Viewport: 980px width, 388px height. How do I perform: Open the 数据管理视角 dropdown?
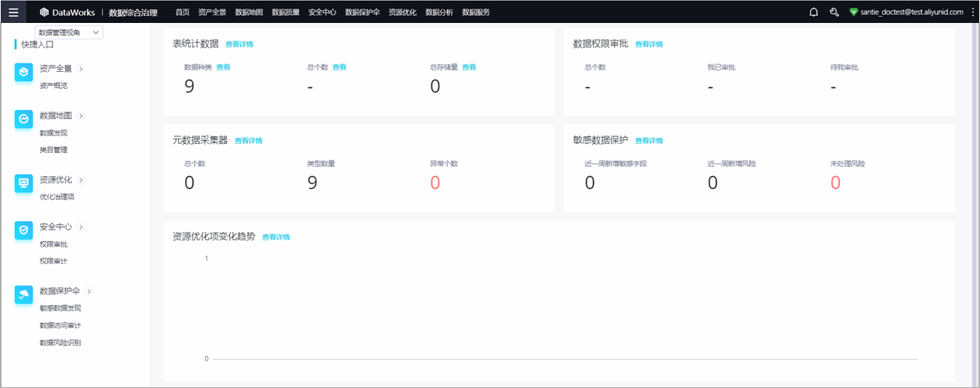[69, 32]
